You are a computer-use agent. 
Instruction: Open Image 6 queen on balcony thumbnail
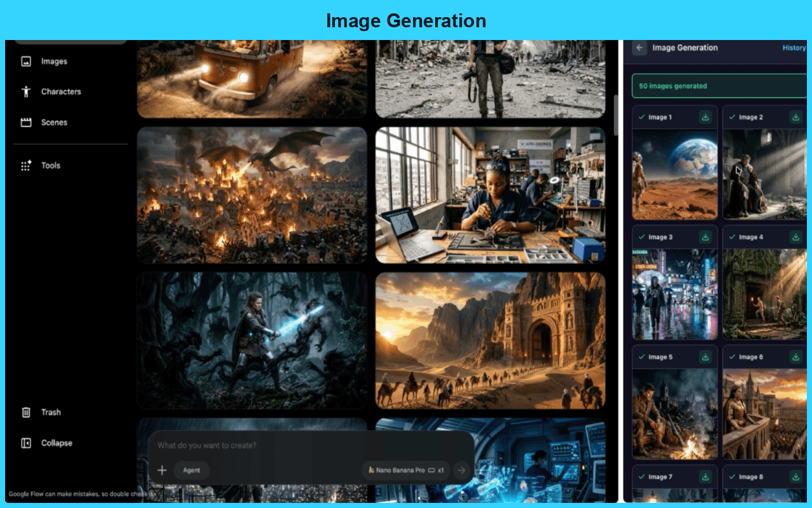[765, 414]
